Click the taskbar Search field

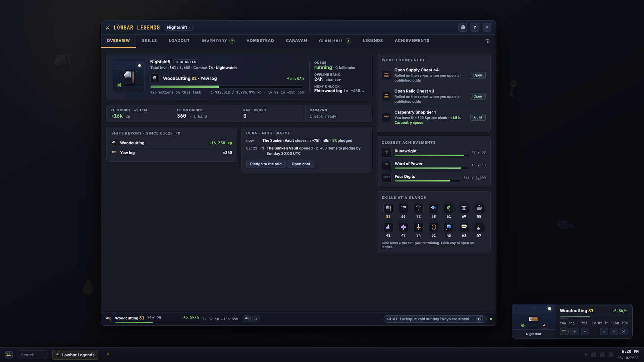(33, 355)
